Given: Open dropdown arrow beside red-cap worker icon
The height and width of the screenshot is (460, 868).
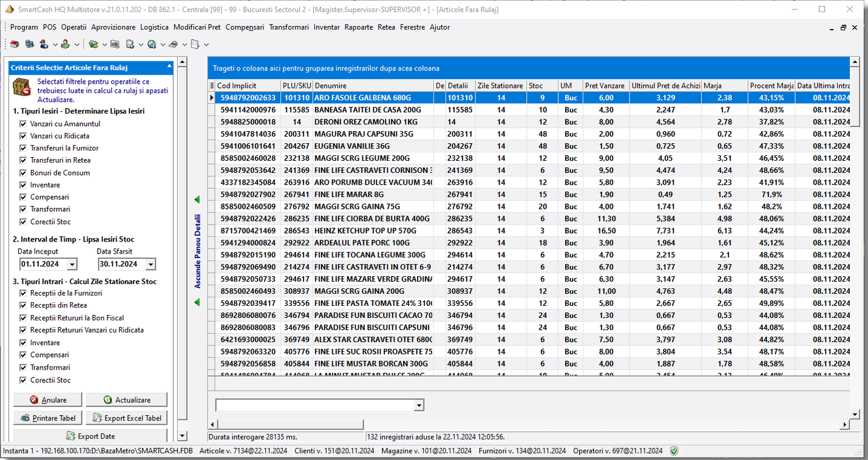Looking at the screenshot, I should pos(55,44).
